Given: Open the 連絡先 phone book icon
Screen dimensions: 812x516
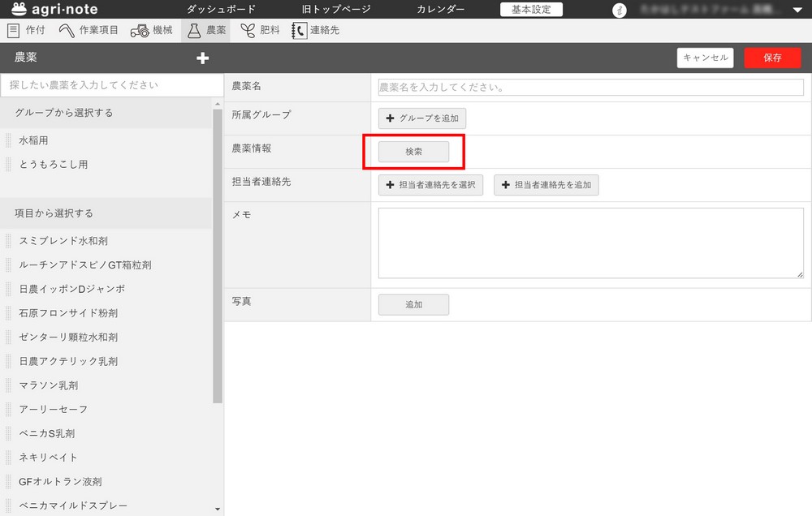Looking at the screenshot, I should click(x=299, y=31).
